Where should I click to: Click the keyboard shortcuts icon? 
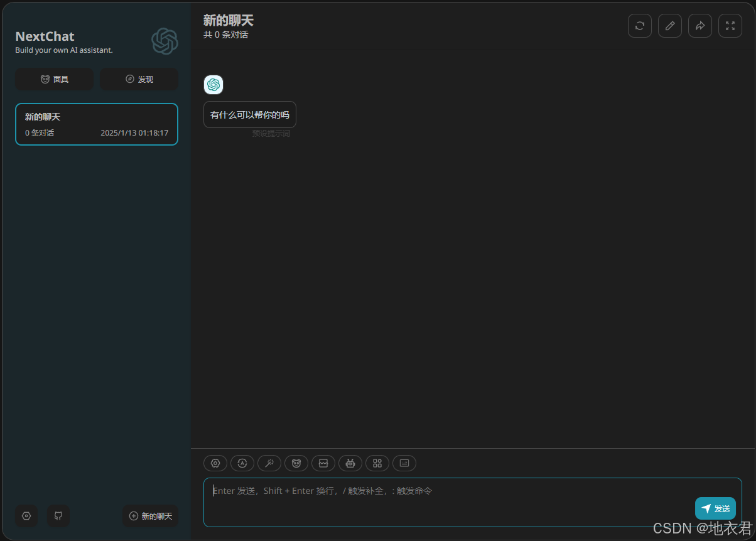click(x=404, y=463)
